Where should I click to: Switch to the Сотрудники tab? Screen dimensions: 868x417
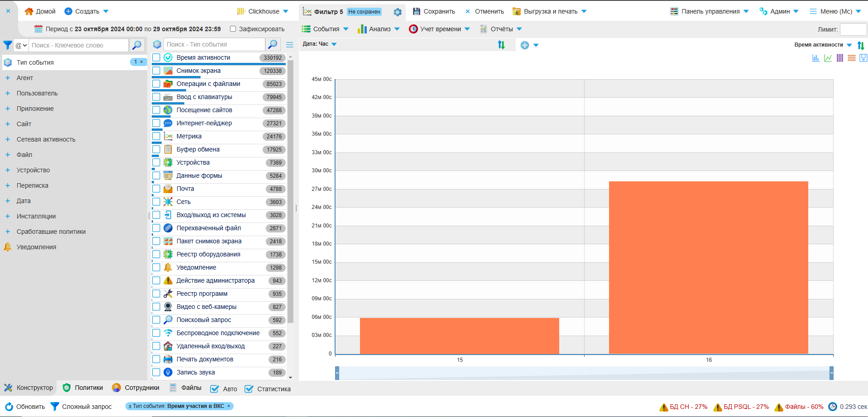pyautogui.click(x=136, y=388)
